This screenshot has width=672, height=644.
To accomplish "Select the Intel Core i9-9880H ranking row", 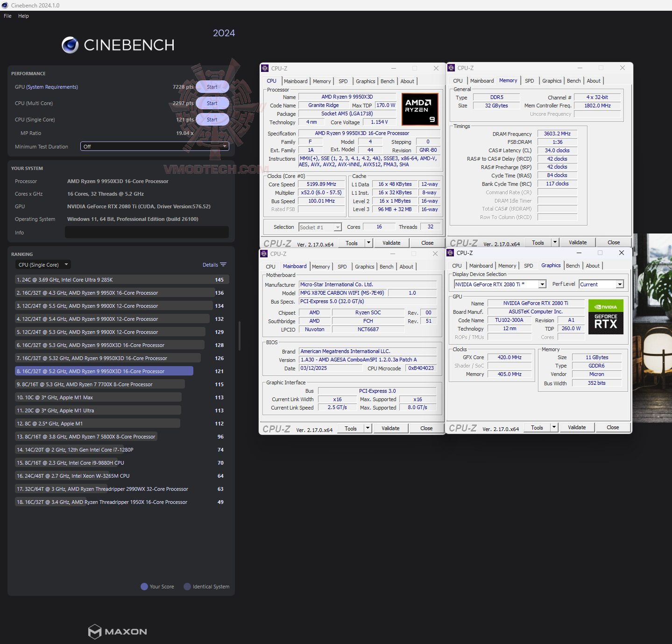I will [122, 463].
